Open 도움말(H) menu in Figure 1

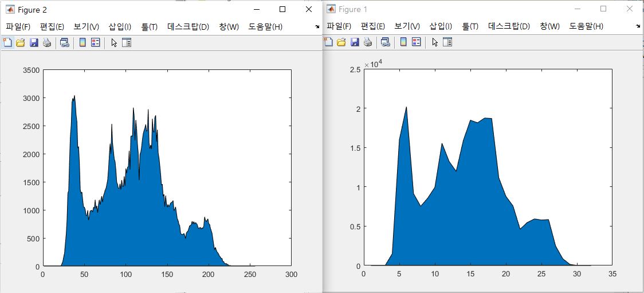(x=586, y=26)
